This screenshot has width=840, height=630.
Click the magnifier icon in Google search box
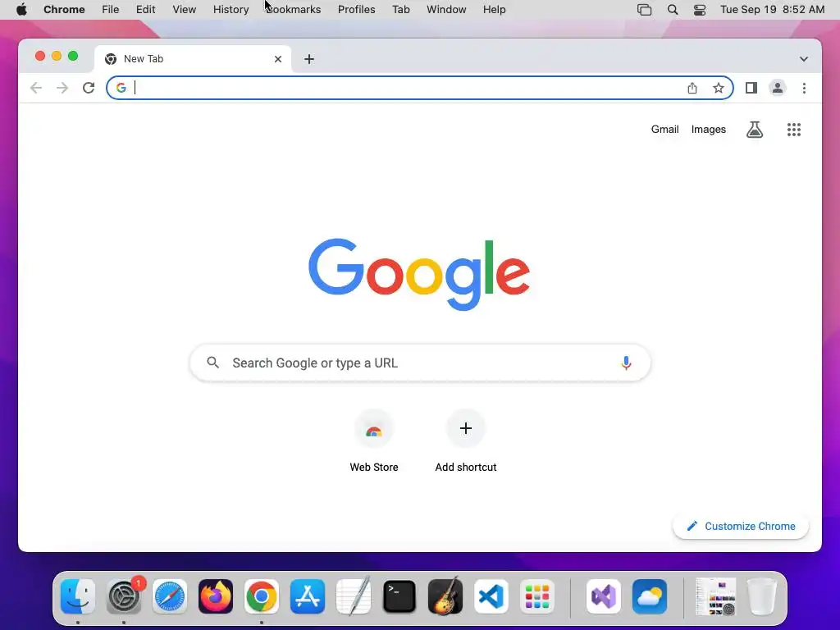pos(212,363)
